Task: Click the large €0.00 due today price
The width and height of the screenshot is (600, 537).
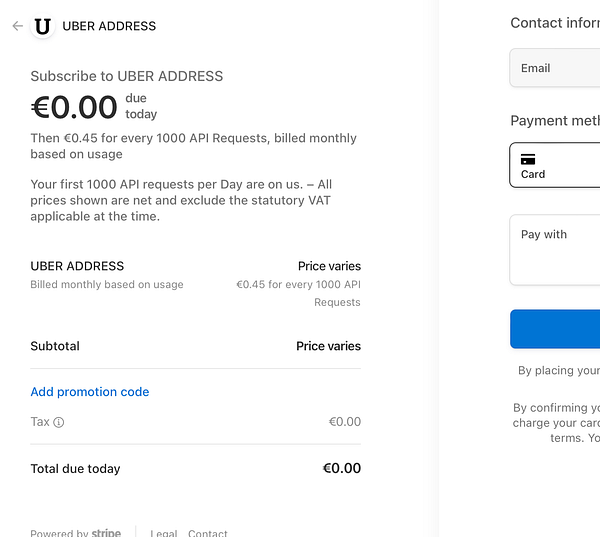Action: point(74,107)
